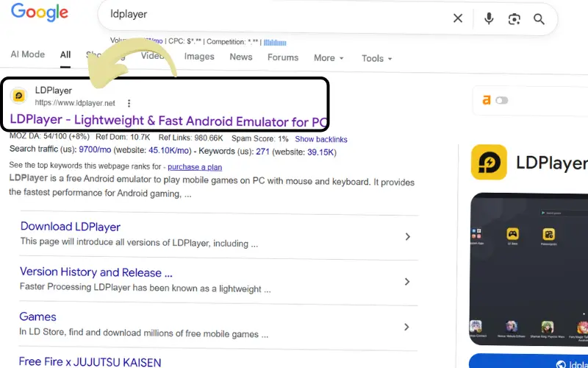Expand the Games sitelink chevron
Screen dimensions: 588x368
pyautogui.click(x=407, y=327)
